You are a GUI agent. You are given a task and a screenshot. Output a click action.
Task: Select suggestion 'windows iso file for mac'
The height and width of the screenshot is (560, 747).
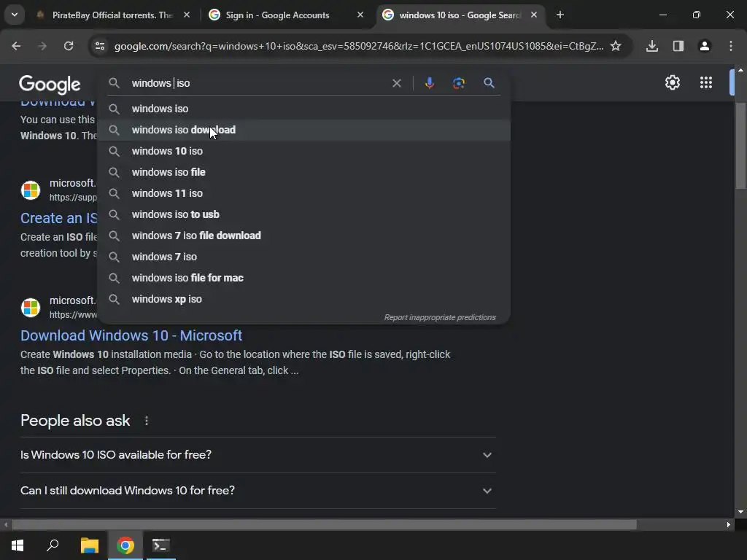click(x=304, y=278)
